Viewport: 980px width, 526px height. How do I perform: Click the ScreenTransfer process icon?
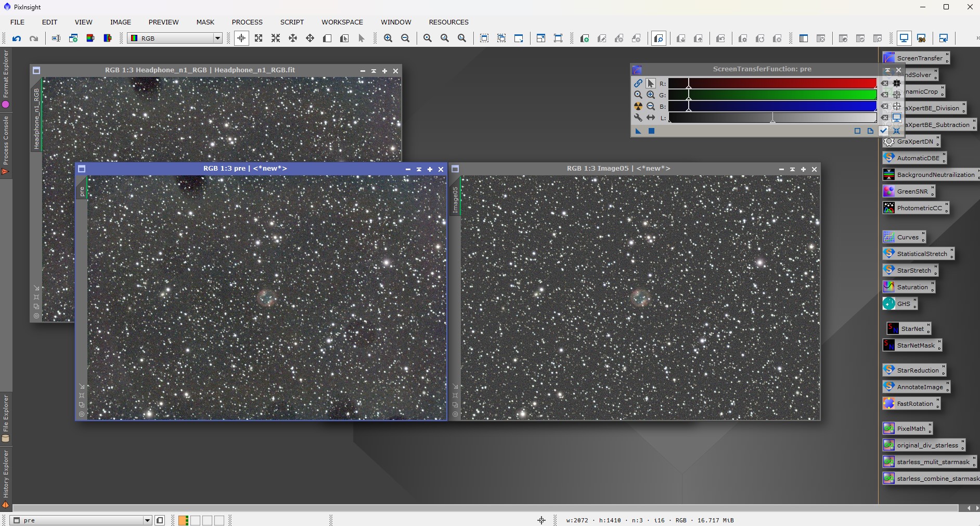coord(915,58)
